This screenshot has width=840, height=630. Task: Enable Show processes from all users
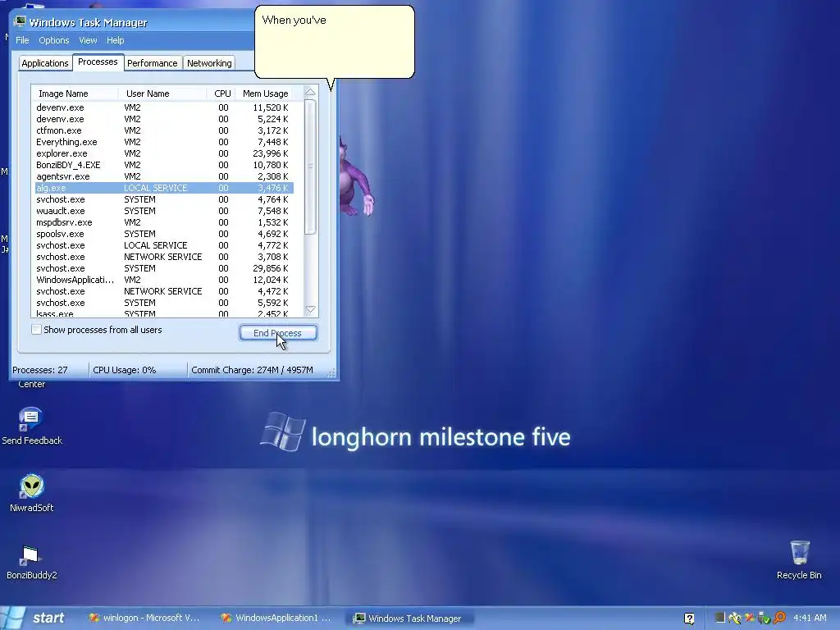pyautogui.click(x=36, y=330)
